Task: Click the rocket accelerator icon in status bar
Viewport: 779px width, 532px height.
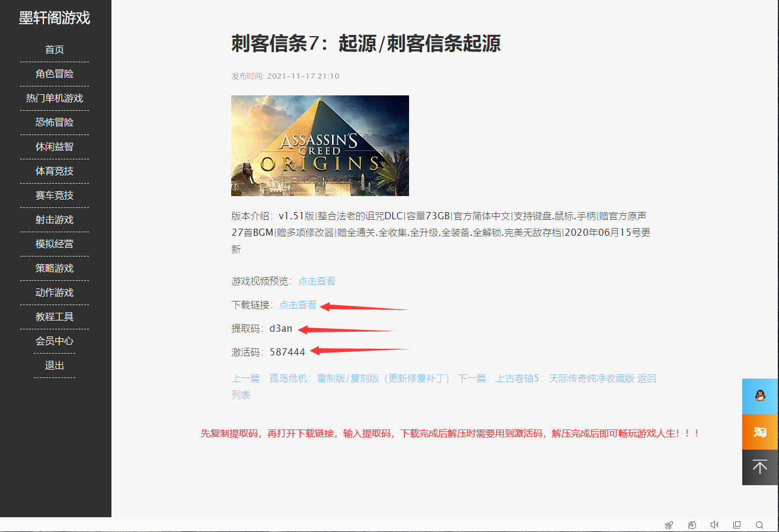Action: (x=669, y=525)
